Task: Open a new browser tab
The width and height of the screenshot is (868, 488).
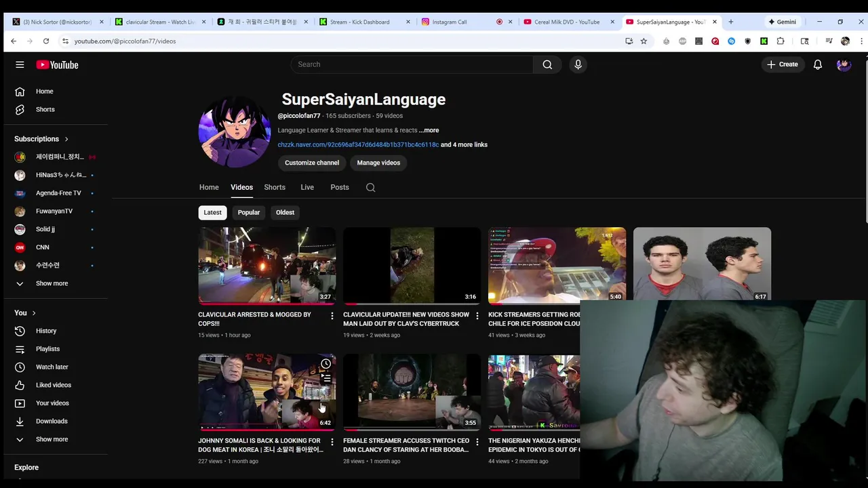Action: point(730,22)
